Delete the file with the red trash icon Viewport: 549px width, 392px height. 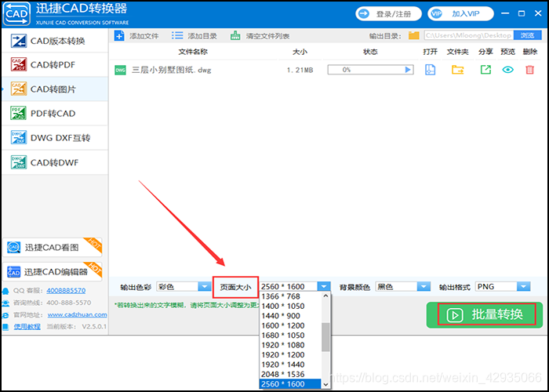[x=529, y=70]
